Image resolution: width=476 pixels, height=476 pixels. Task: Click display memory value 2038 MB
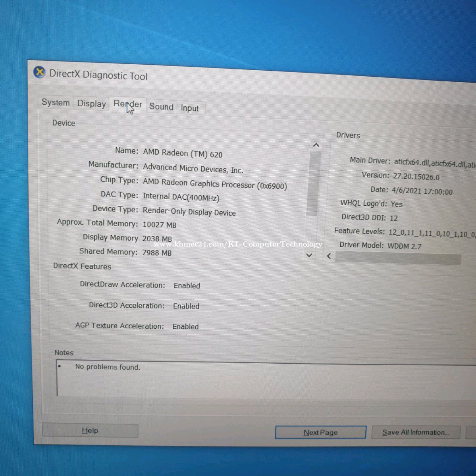(x=157, y=239)
